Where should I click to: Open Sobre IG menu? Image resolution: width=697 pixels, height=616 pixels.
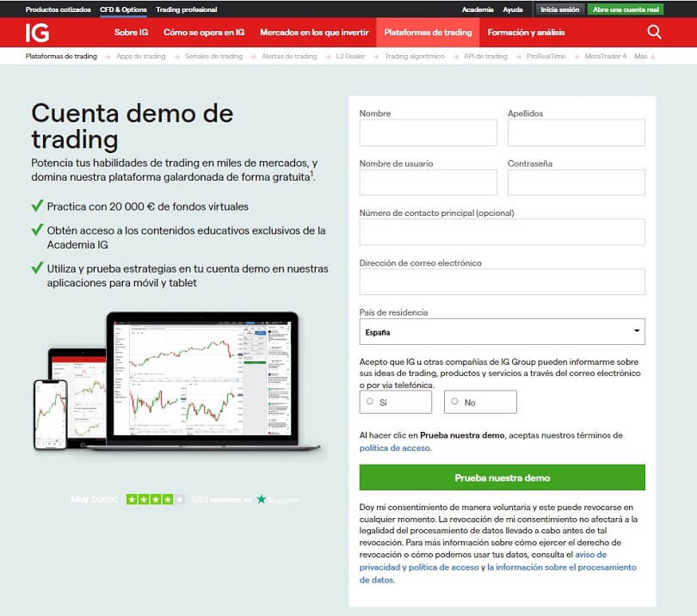pos(131,33)
